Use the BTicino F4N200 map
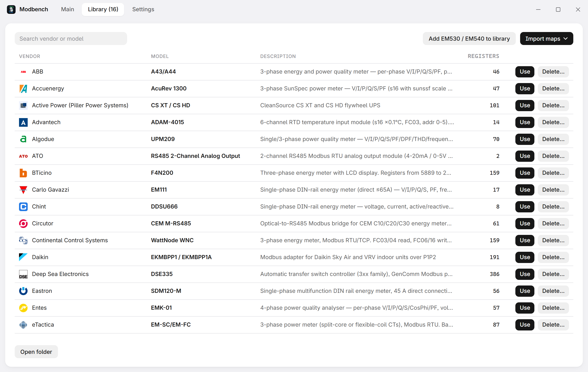This screenshot has height=372, width=588. pyautogui.click(x=525, y=173)
